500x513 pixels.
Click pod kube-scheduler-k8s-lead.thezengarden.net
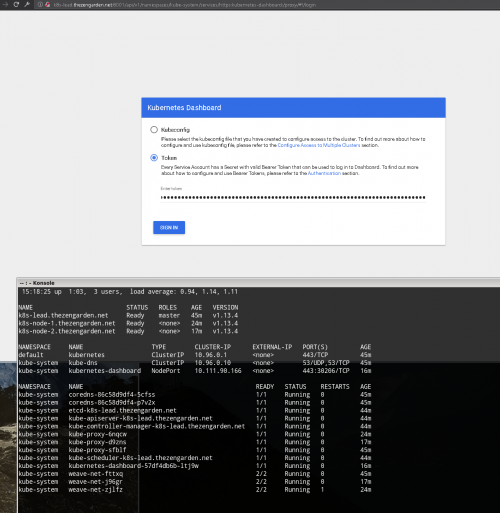(140, 458)
